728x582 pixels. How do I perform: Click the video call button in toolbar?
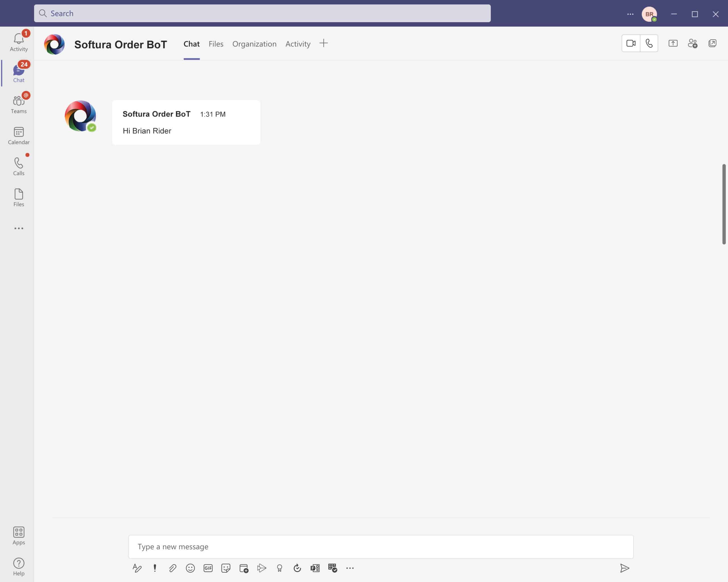(x=631, y=43)
